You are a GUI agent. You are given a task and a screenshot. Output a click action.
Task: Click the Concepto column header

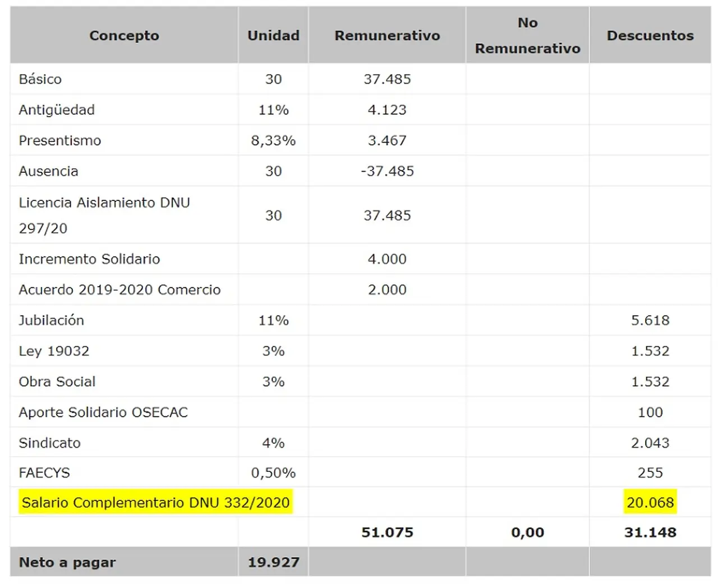tap(124, 35)
